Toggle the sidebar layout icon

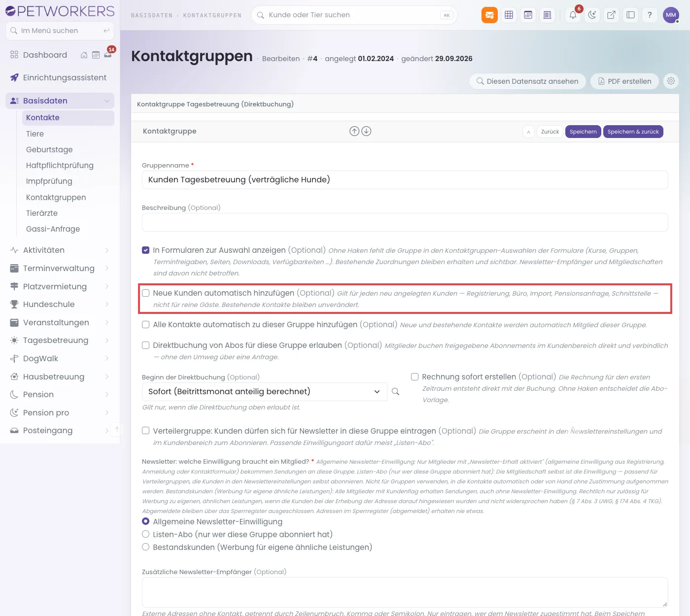pyautogui.click(x=630, y=15)
